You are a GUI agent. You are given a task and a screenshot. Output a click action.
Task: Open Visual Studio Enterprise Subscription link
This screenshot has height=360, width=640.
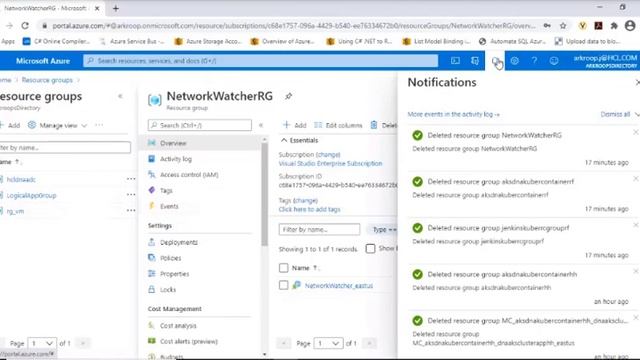click(330, 163)
